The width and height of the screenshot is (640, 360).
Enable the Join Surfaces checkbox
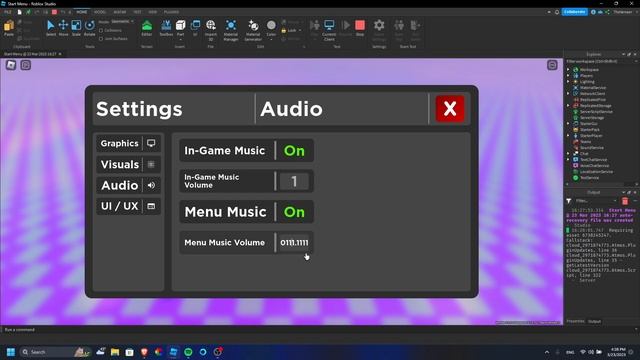tap(101, 39)
